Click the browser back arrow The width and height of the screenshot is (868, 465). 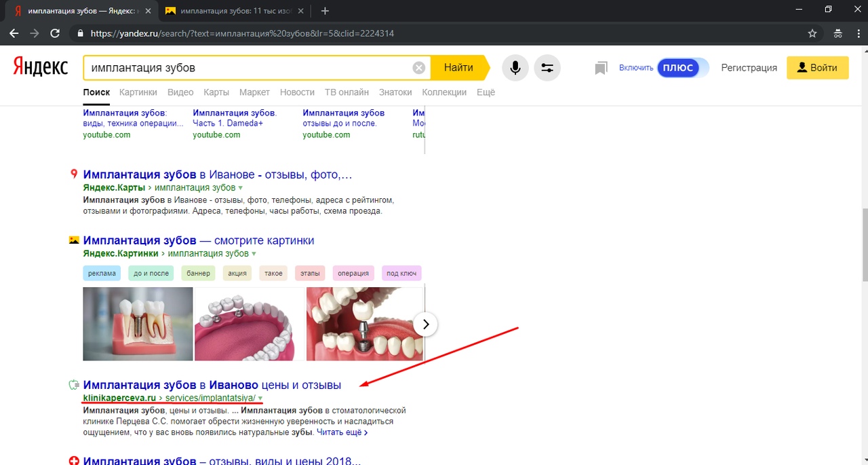click(x=14, y=33)
